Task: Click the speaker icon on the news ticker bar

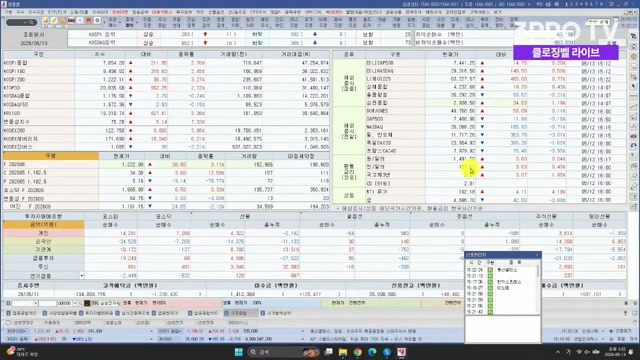Action: pos(611,331)
